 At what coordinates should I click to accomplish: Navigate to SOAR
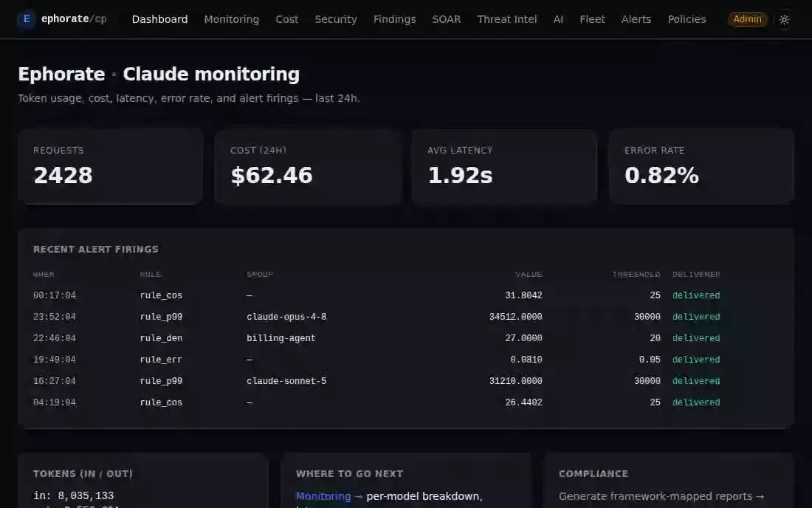coord(447,19)
